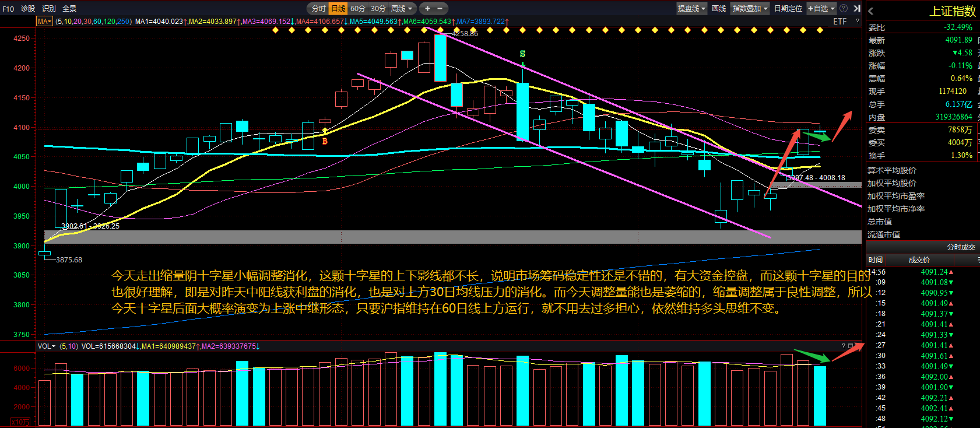
Task: Click the 委比 value -32.49%
Action: click(958, 27)
